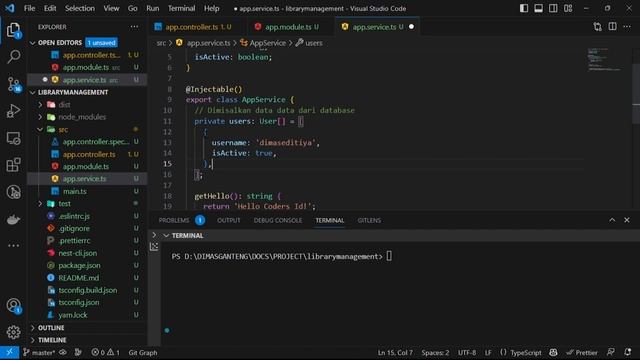Open the File menu

tap(29, 8)
